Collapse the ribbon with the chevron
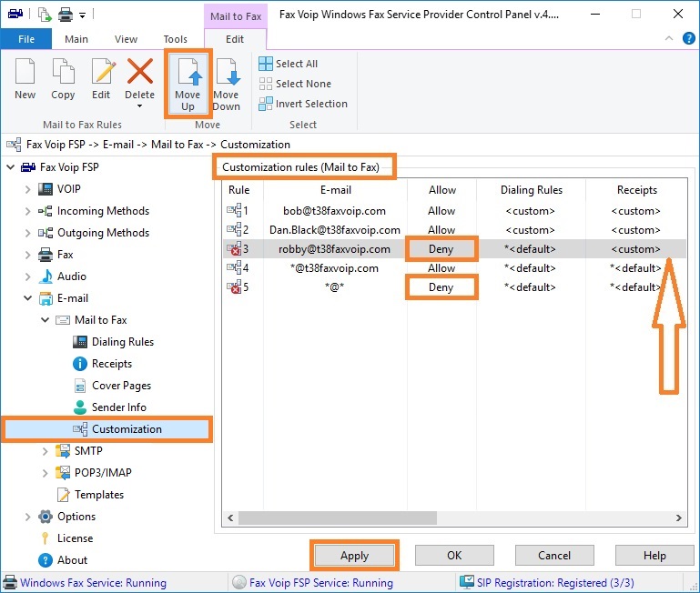Image resolution: width=700 pixels, height=593 pixels. point(669,38)
